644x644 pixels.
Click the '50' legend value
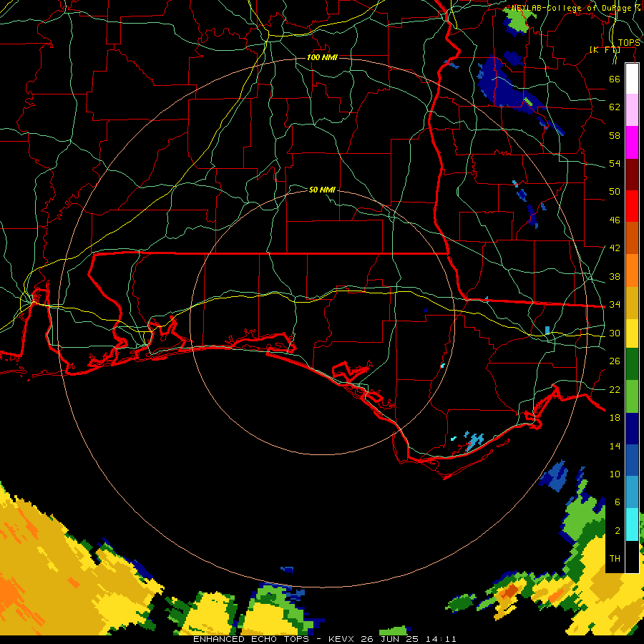click(615, 191)
